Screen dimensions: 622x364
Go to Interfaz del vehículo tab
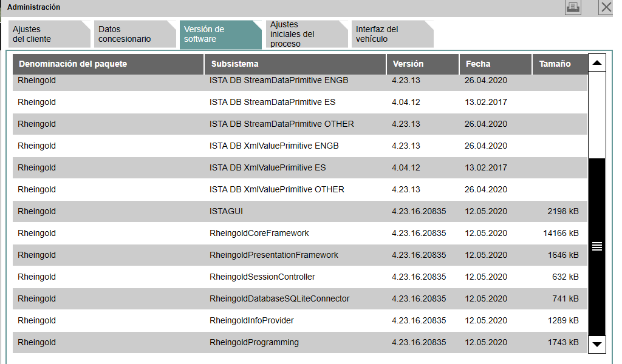click(393, 34)
